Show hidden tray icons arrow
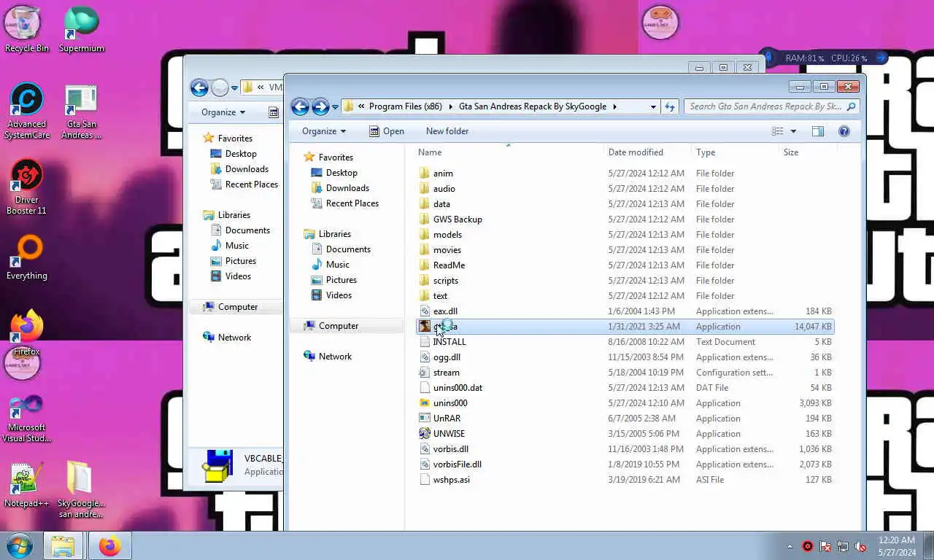Screen dimensions: 934x560 790,546
